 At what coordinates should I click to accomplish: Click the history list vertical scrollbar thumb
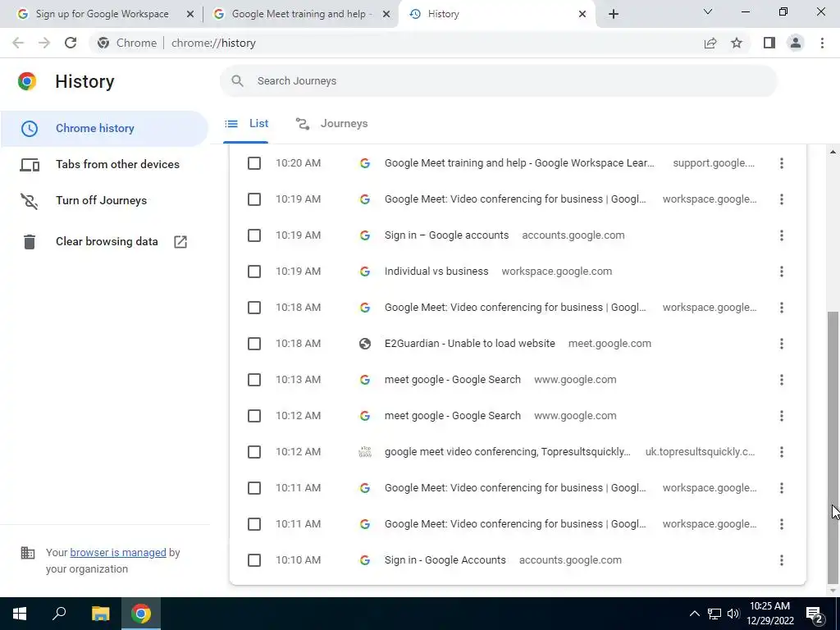(833, 448)
